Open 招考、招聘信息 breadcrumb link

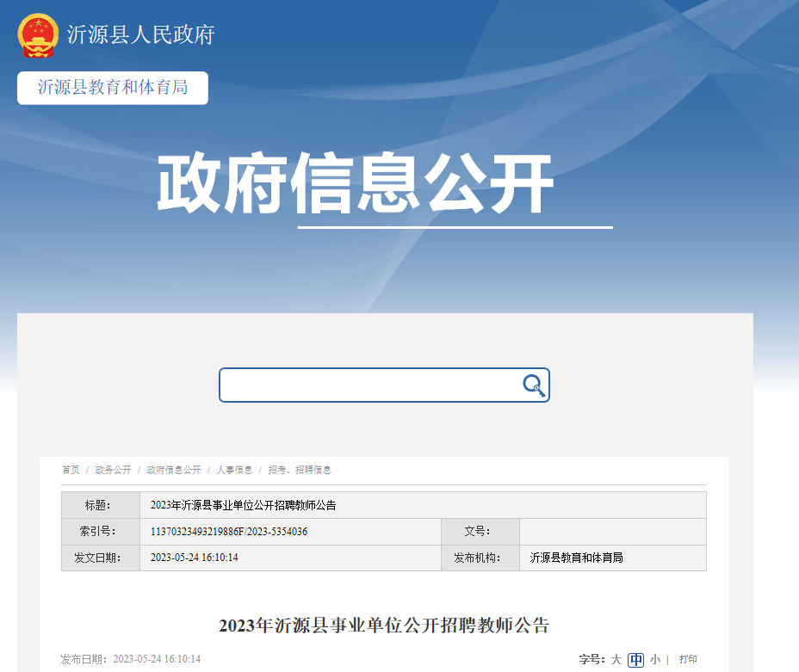click(x=300, y=470)
